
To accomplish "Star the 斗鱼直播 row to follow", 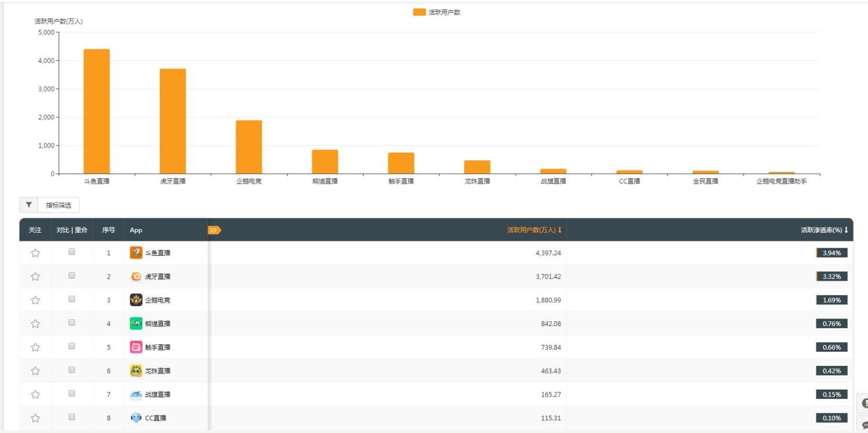I will click(35, 253).
